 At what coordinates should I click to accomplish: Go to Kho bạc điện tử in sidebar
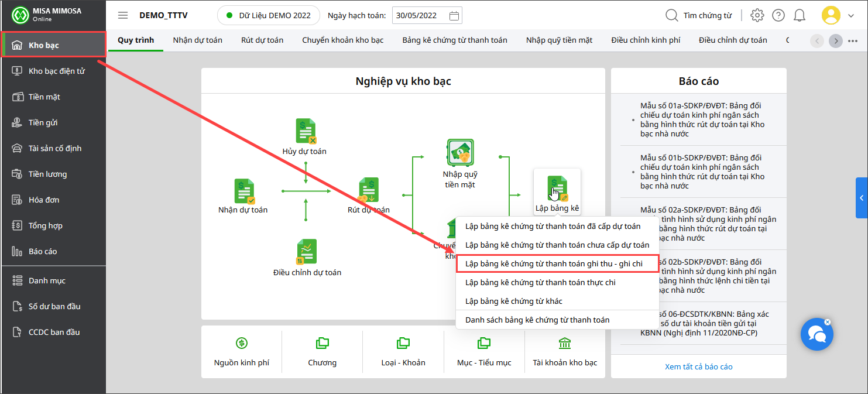[x=53, y=71]
